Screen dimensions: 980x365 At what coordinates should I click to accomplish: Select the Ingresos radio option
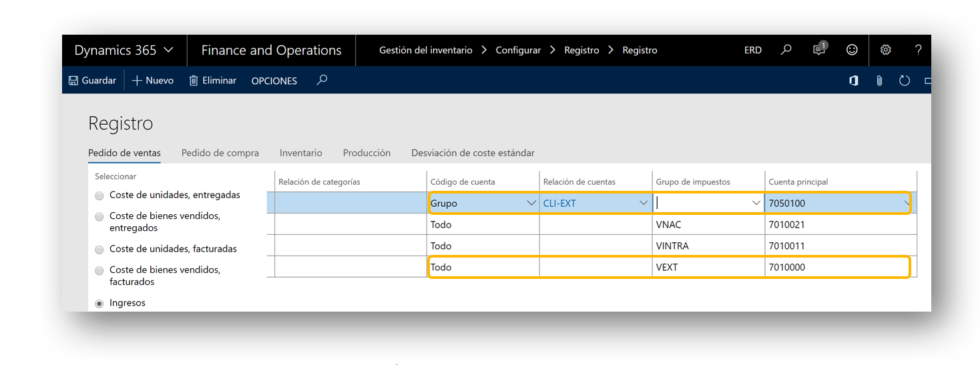(99, 303)
